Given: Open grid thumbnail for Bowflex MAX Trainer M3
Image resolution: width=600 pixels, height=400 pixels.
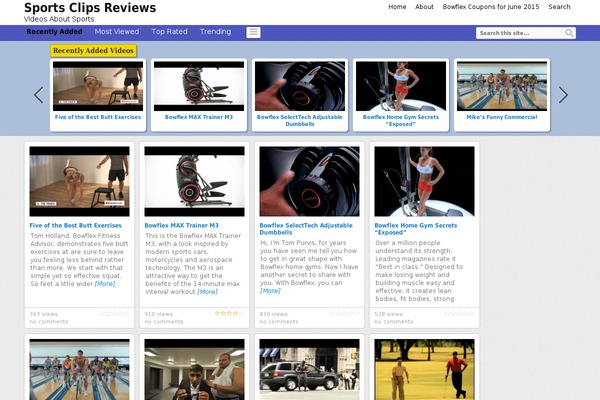Looking at the screenshot, I should point(194,181).
